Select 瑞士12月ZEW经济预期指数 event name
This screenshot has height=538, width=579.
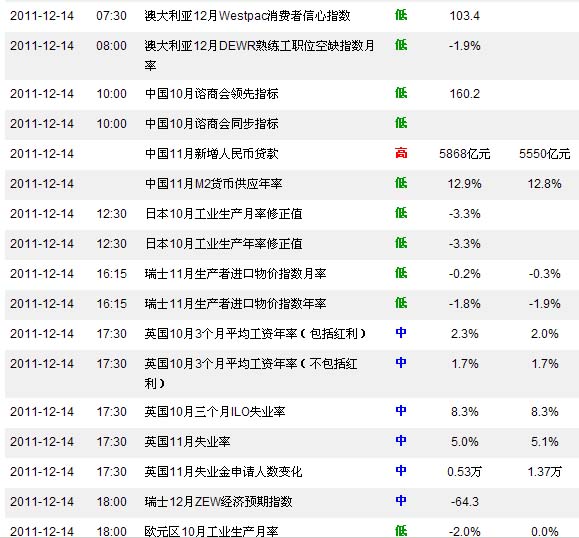coord(219,501)
